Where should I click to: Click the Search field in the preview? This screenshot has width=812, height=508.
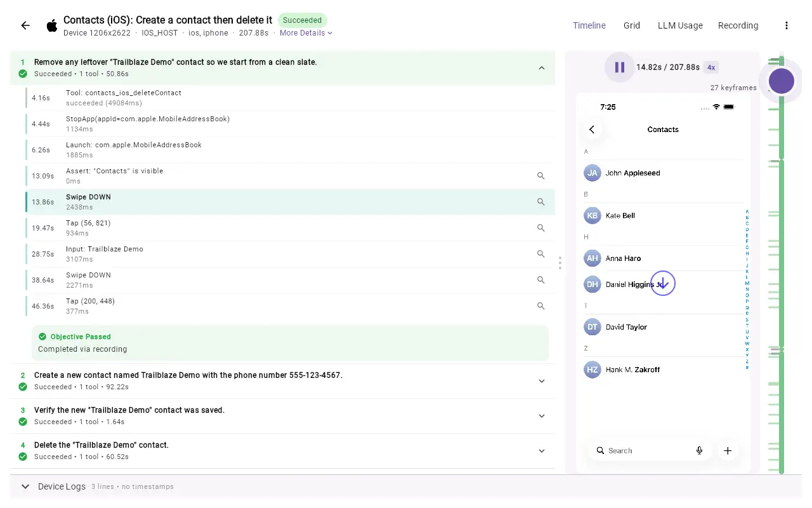(649, 451)
